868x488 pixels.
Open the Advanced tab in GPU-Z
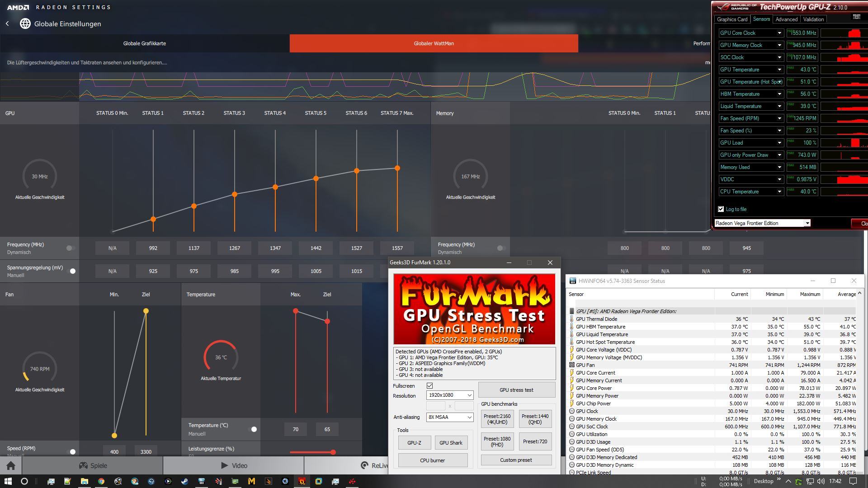pyautogui.click(x=786, y=19)
